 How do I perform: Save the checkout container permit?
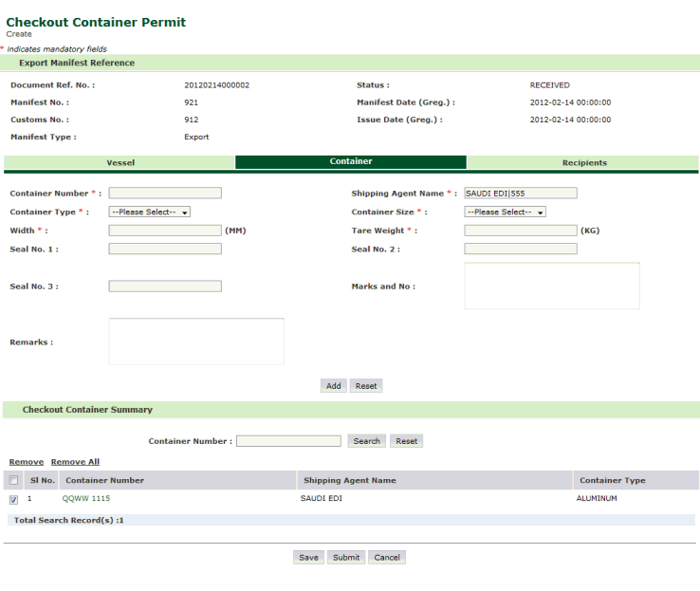[308, 558]
